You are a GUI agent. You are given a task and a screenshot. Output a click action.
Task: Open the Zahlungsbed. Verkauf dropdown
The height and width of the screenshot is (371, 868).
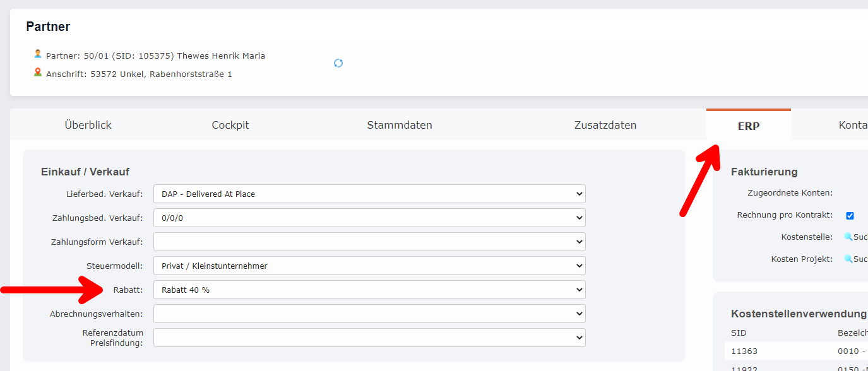(369, 218)
